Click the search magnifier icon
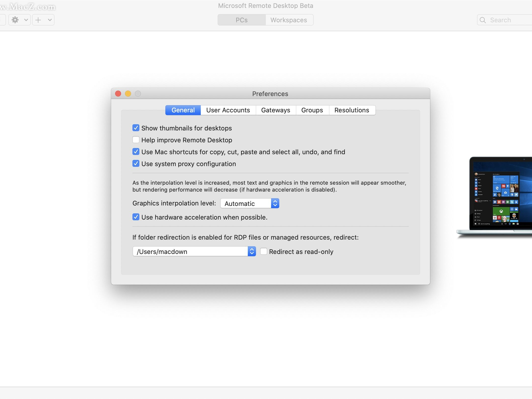The width and height of the screenshot is (532, 399). pos(483,20)
